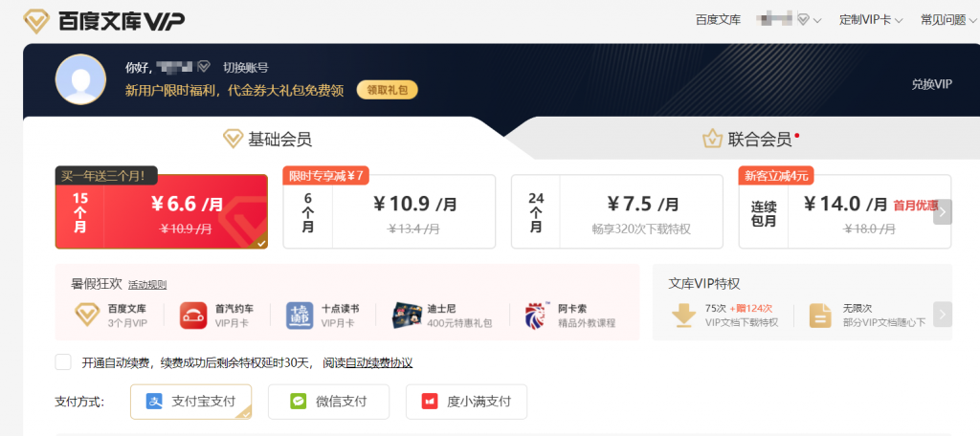
Task: Click the 首汽约车 red car icon
Action: coord(193,316)
